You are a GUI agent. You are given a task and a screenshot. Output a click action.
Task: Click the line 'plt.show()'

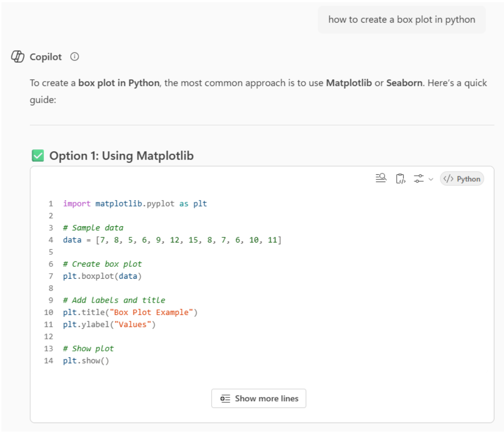[x=86, y=361]
